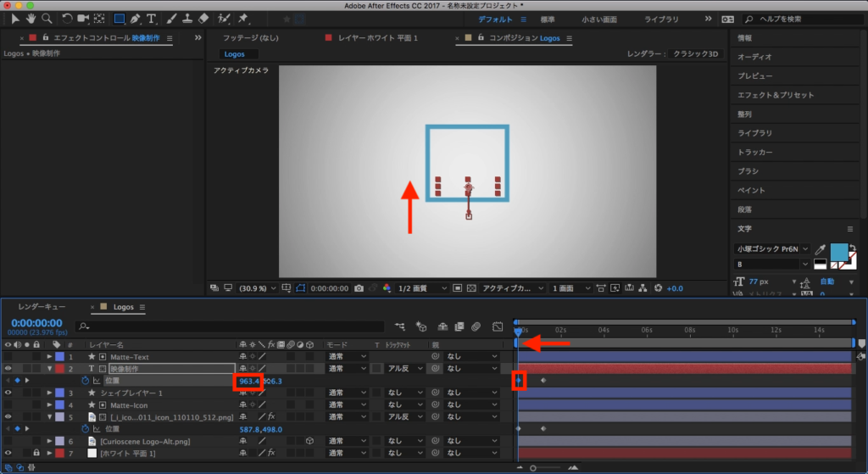This screenshot has width=868, height=474.
Task: Take a snapshot with the camera icon
Action: tap(360, 288)
